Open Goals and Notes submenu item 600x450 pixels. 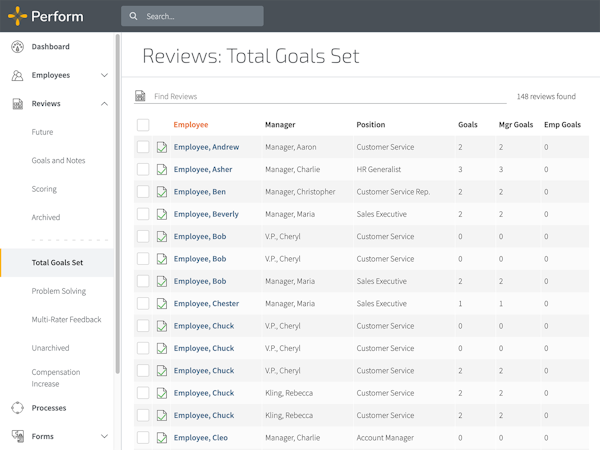58,160
